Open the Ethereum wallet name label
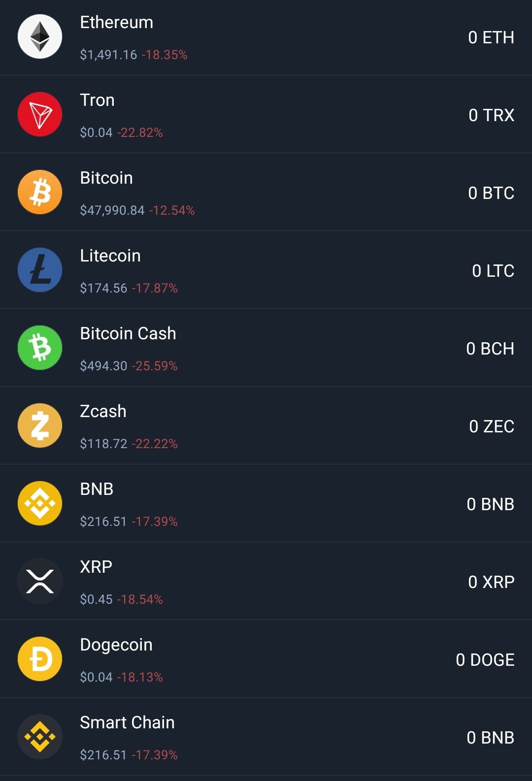 (x=117, y=23)
